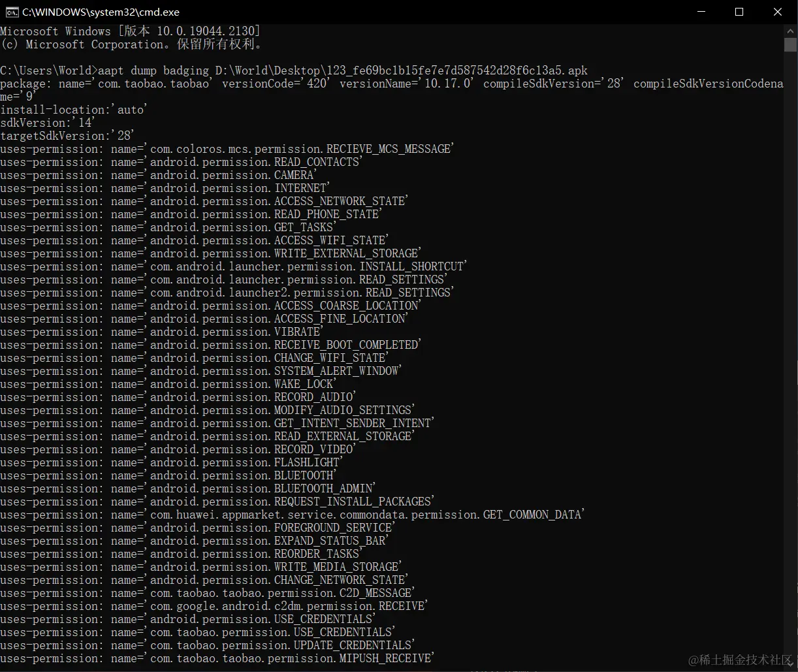The image size is (798, 672).
Task: Click the WRITE_MEDIA_STORAGE permission line
Action: pos(201,567)
